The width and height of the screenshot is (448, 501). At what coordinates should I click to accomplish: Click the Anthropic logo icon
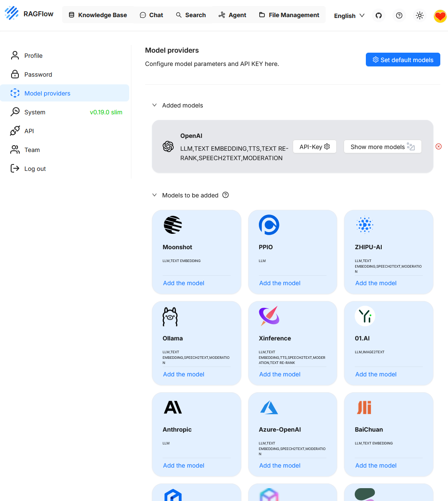coord(173,407)
